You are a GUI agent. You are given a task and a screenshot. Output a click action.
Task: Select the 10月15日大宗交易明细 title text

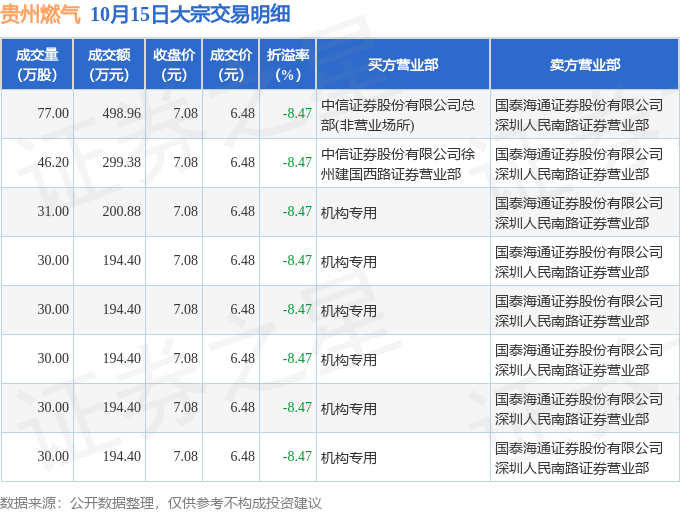coord(190,15)
